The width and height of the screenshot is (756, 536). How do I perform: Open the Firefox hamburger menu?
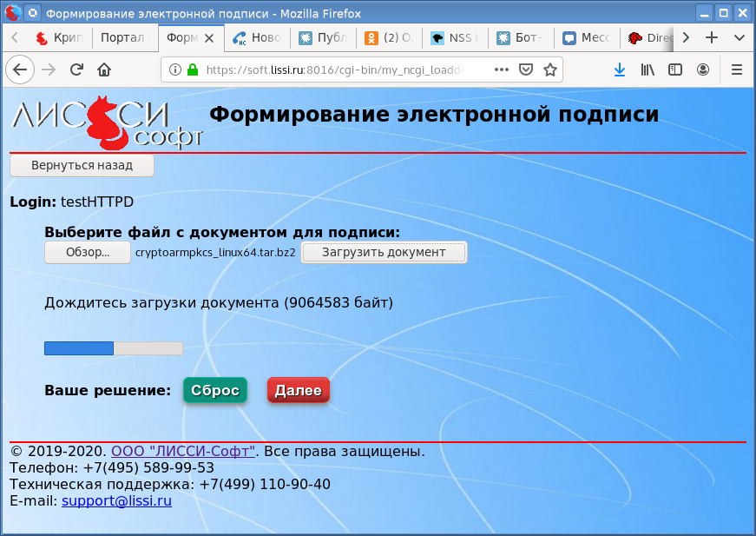click(737, 69)
